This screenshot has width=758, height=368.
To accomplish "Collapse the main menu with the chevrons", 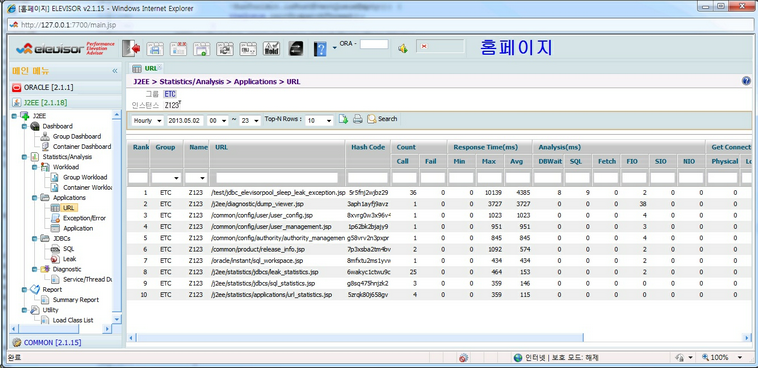I will click(115, 71).
